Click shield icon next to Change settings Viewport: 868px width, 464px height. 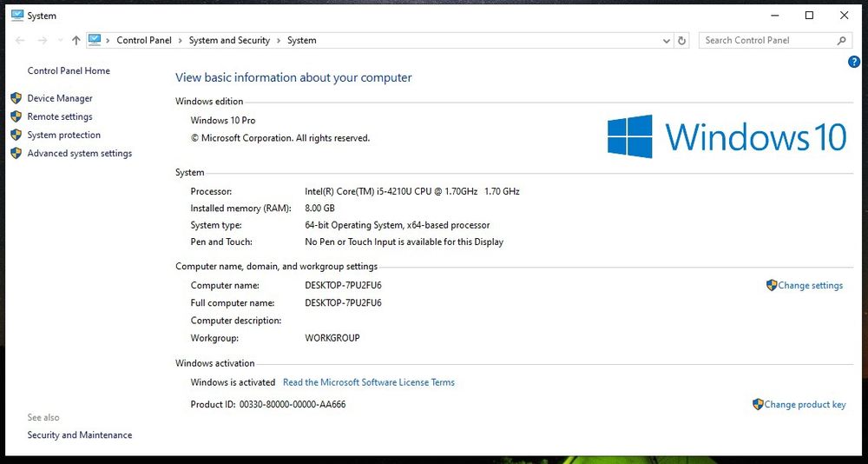click(x=772, y=286)
